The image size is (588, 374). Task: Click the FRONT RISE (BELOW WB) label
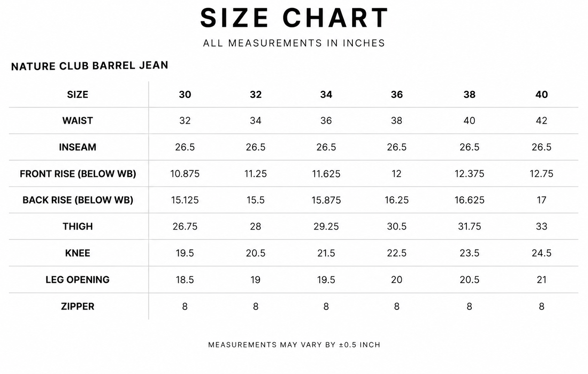pos(78,174)
